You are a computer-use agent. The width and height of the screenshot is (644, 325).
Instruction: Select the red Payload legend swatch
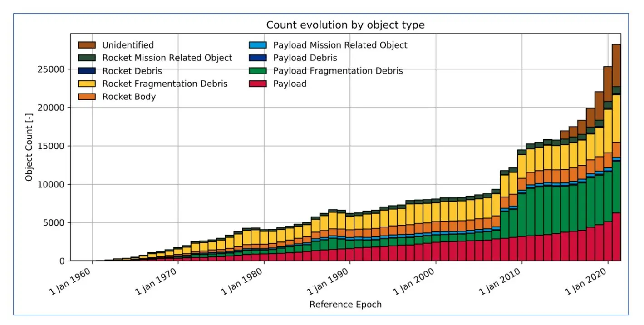tap(258, 84)
